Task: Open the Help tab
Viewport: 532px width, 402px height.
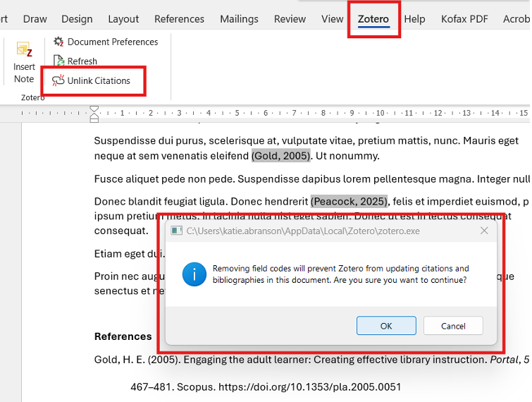Action: coord(414,19)
